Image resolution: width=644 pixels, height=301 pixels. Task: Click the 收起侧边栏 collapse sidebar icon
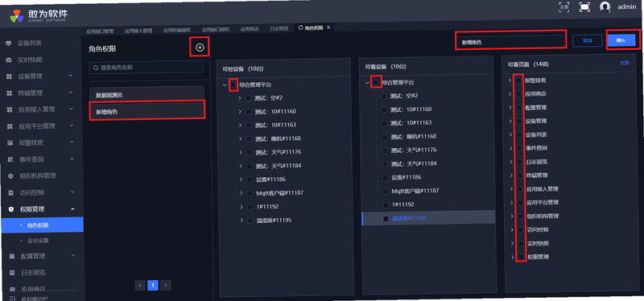(x=13, y=299)
